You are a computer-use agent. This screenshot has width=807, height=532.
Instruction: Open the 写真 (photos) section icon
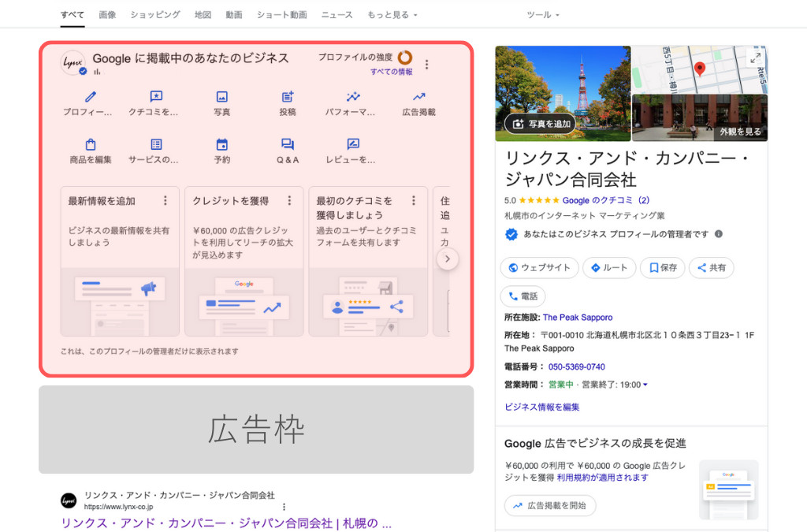pos(221,99)
